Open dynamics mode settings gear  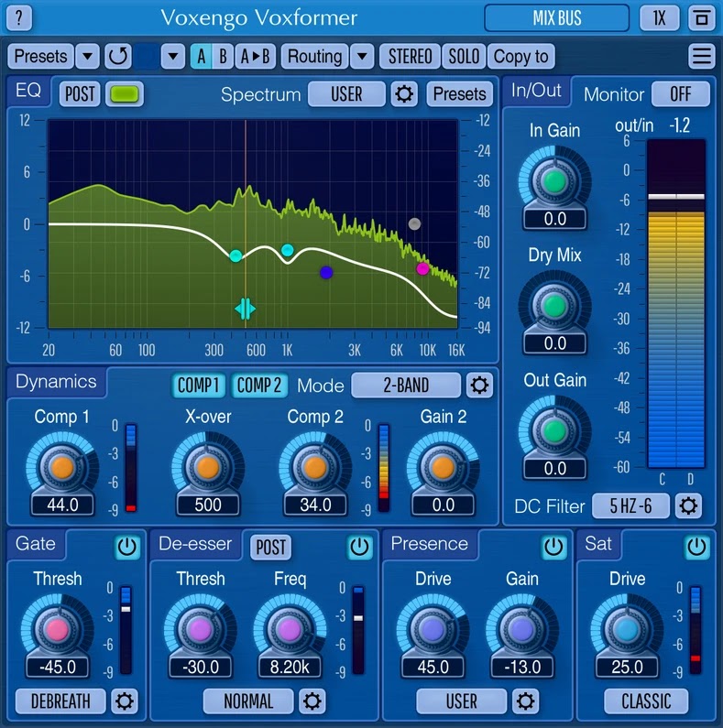pyautogui.click(x=479, y=385)
